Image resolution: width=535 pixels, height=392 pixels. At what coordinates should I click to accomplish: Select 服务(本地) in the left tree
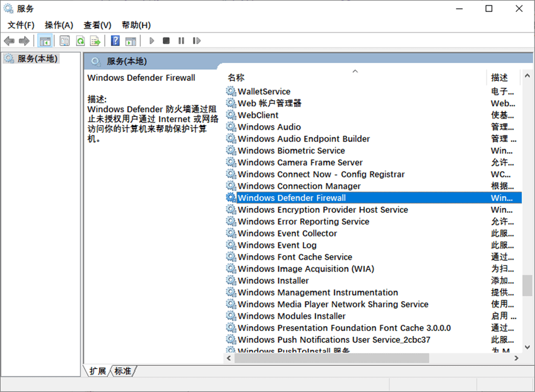[37, 59]
